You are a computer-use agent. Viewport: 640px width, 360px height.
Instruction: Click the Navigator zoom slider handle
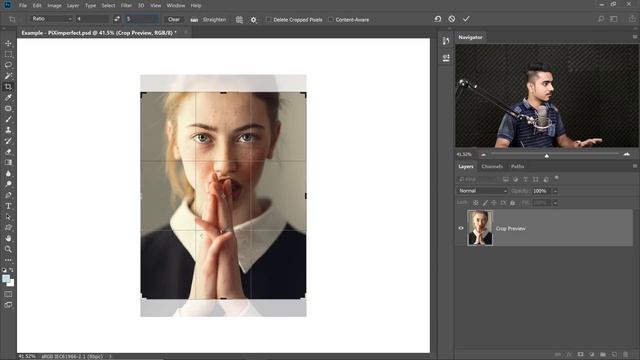(547, 156)
